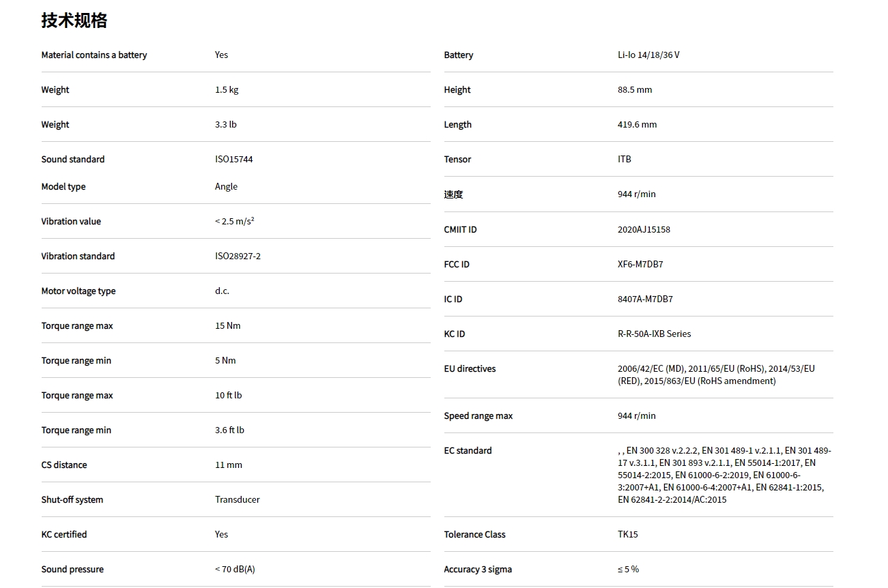The image size is (888, 588).
Task: Select the TK15 tolerance class value
Action: (628, 535)
